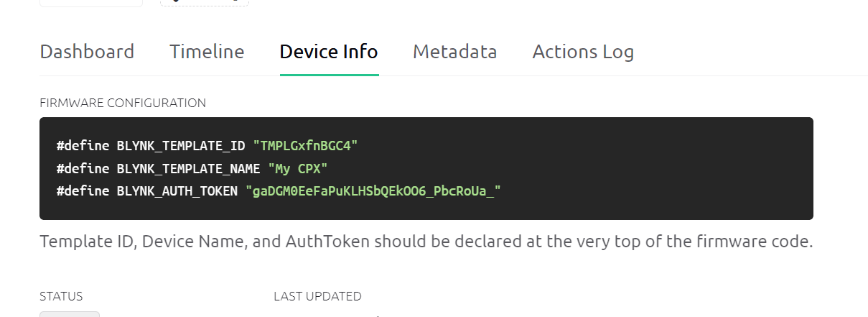Open the Actions Log tab
This screenshot has width=868, height=317.
[x=583, y=52]
